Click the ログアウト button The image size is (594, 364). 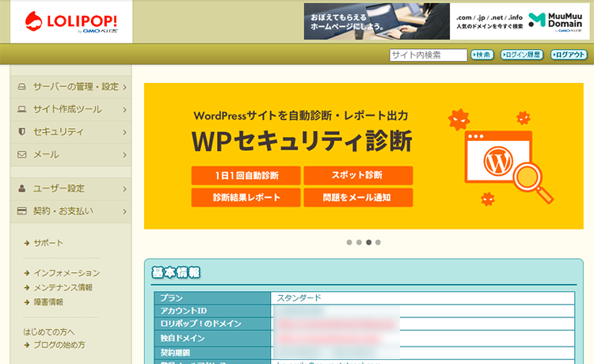[569, 55]
